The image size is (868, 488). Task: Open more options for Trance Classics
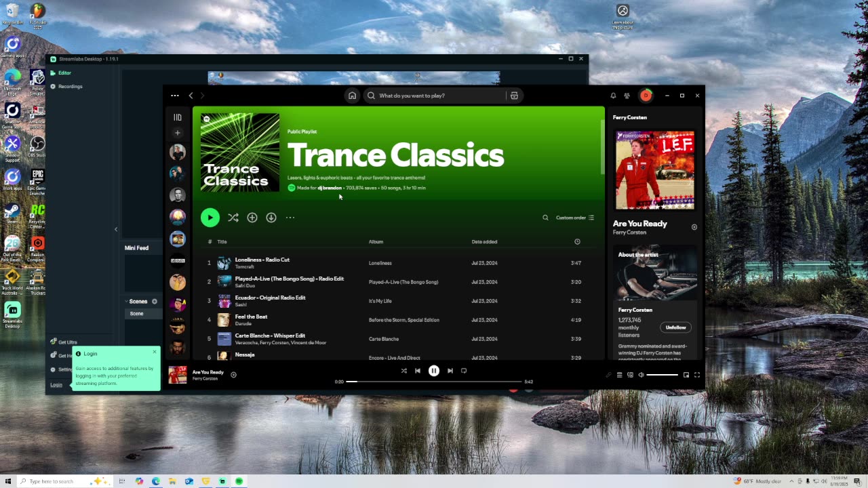290,218
